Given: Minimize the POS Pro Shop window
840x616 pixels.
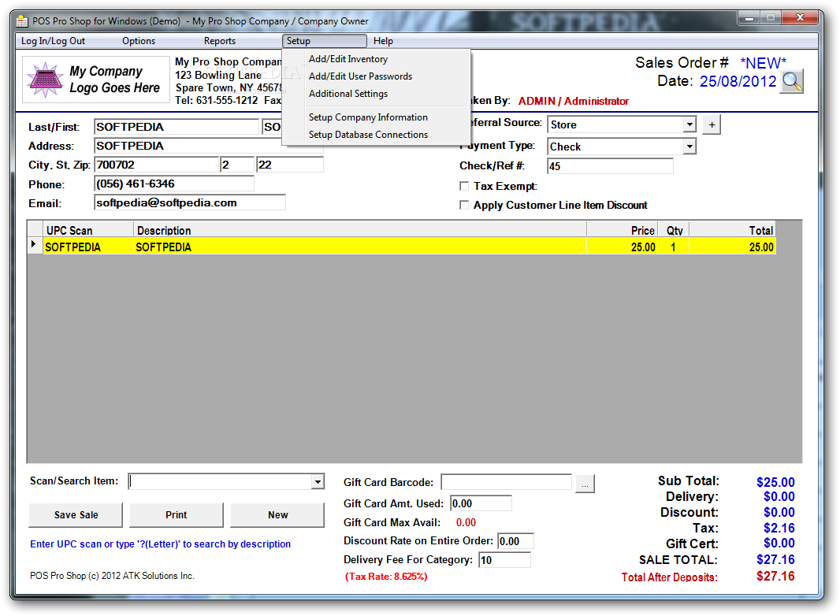Looking at the screenshot, I should [x=749, y=18].
